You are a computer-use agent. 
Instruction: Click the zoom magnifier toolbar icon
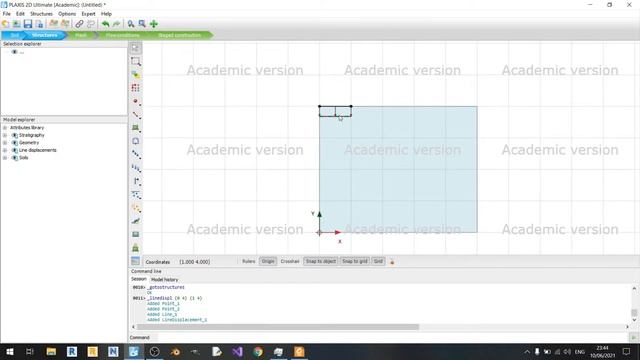tap(131, 24)
